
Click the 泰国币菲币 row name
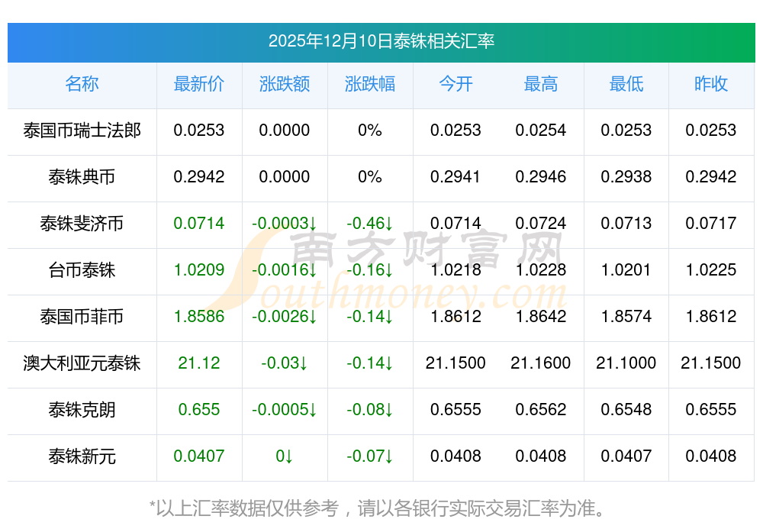82,317
